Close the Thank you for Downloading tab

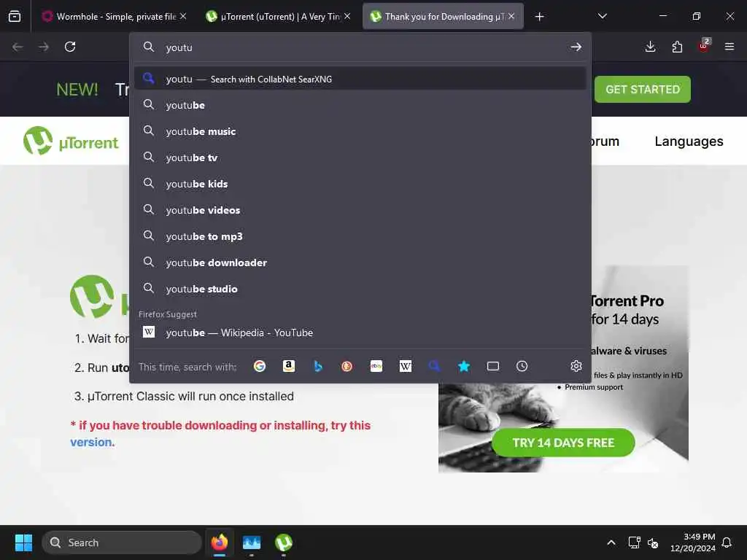(511, 16)
